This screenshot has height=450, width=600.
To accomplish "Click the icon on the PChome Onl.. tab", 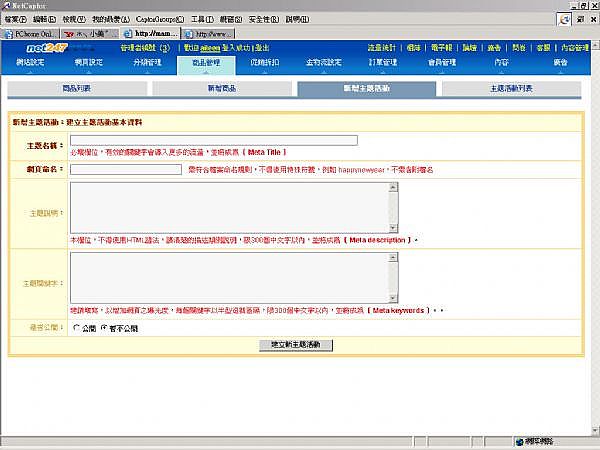I will 8,34.
